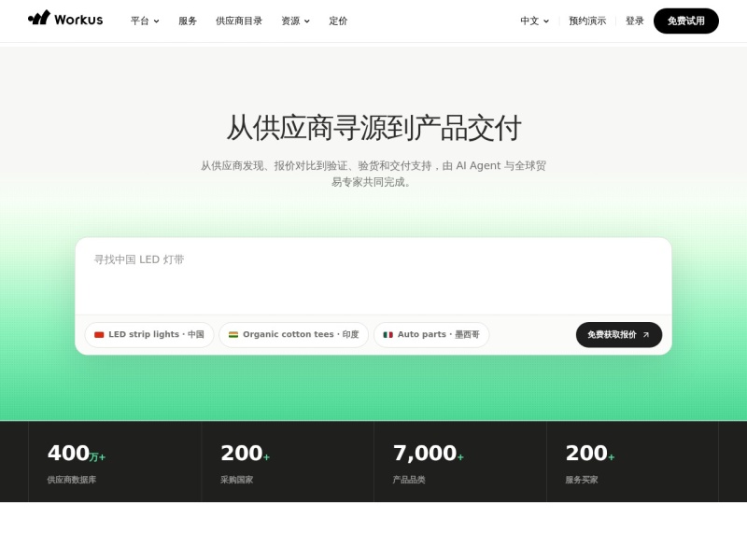
Task: Go to 供应商目录 in the navigation
Action: [x=239, y=21]
